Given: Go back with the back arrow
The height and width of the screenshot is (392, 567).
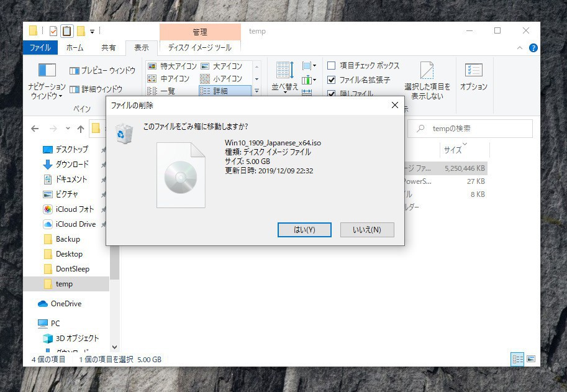Looking at the screenshot, I should pyautogui.click(x=35, y=129).
